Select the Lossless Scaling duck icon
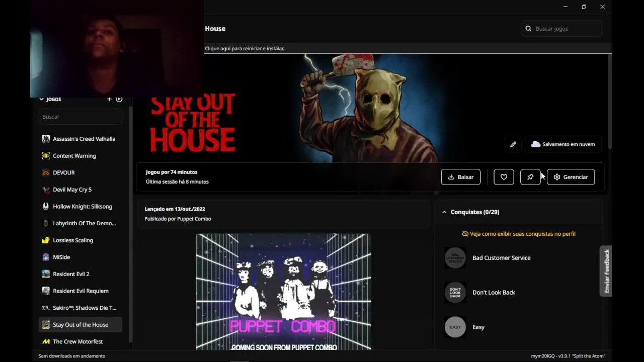This screenshot has height=362, width=644. pos(46,240)
